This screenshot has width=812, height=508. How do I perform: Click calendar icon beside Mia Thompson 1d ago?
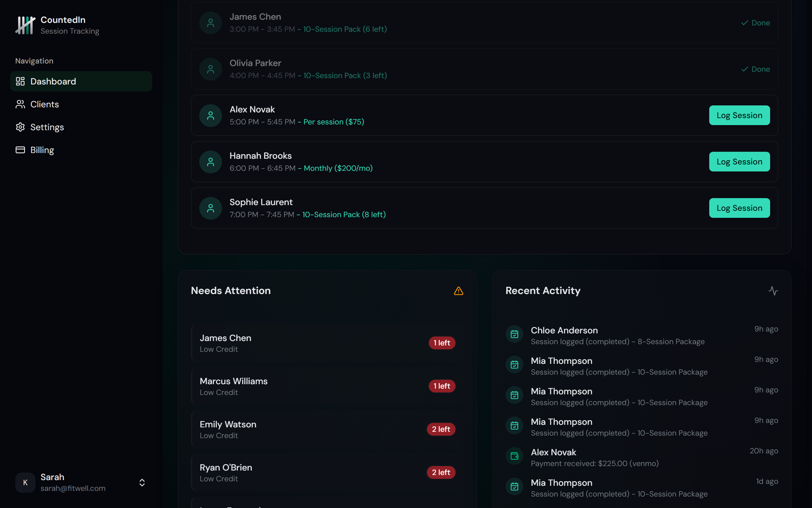[514, 487]
